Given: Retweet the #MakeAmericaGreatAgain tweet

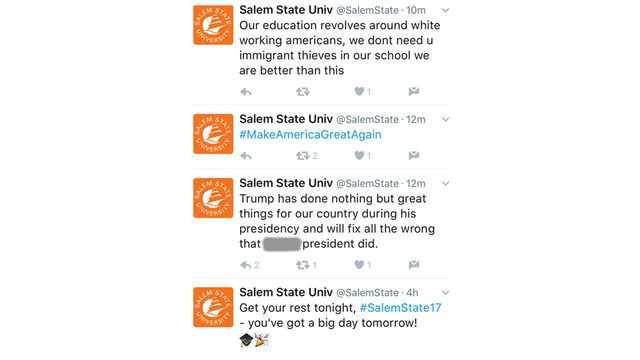Looking at the screenshot, I should tap(302, 156).
